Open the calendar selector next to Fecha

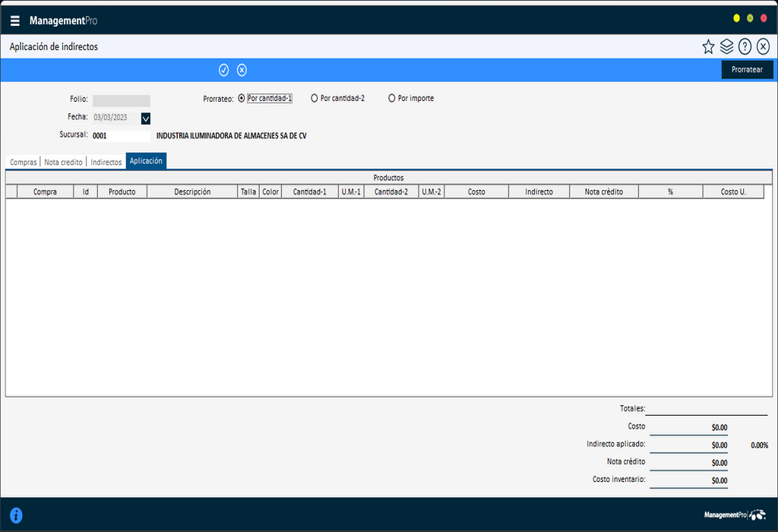pyautogui.click(x=144, y=118)
